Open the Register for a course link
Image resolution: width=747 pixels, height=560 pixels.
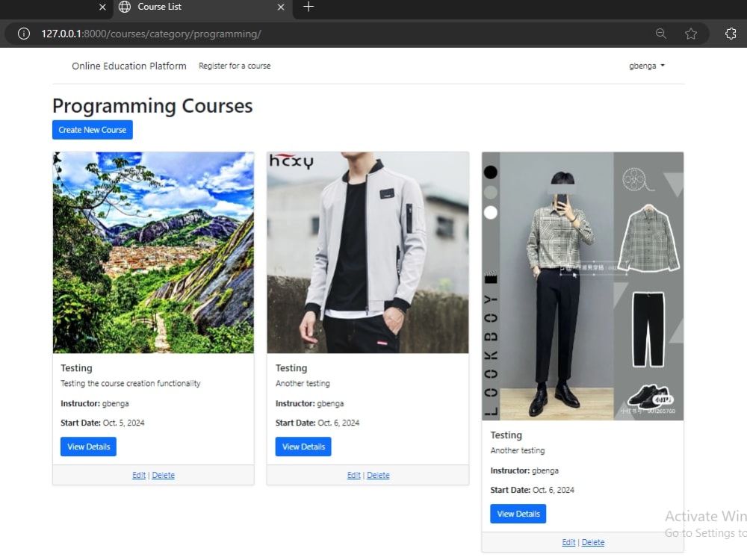point(235,66)
